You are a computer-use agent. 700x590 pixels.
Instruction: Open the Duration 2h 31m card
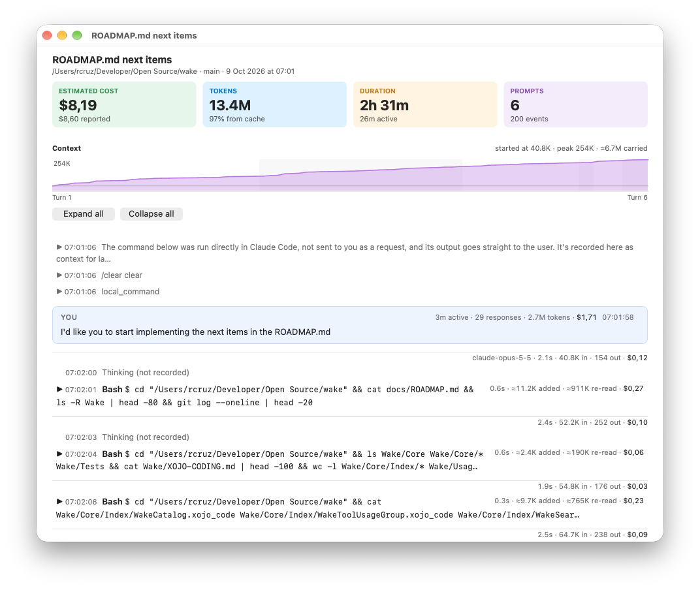coord(425,104)
